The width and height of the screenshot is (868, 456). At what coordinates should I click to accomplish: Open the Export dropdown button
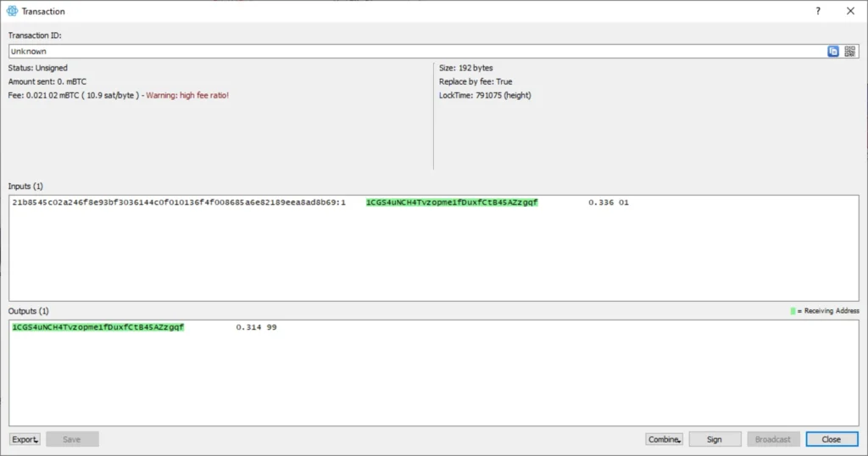click(x=25, y=439)
